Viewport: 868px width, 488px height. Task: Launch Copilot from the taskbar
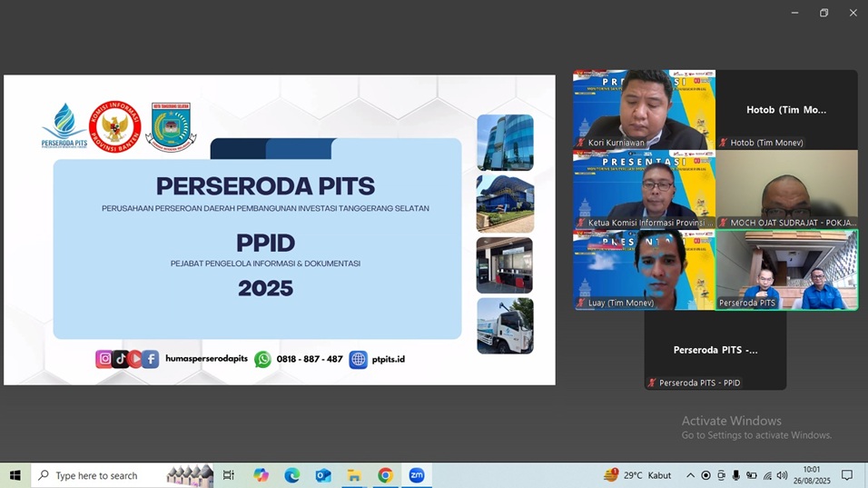click(x=261, y=475)
